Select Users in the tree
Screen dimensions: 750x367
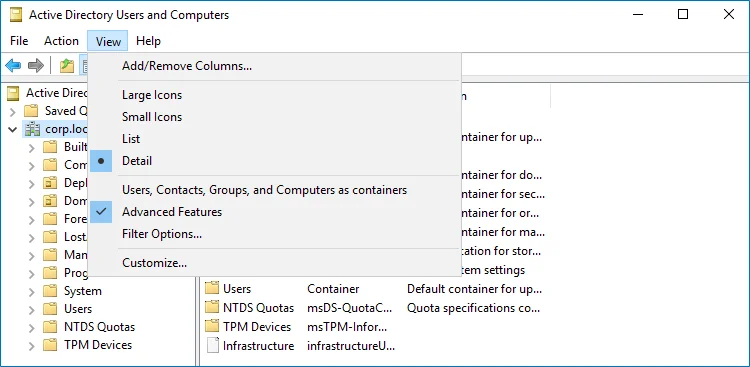point(78,309)
